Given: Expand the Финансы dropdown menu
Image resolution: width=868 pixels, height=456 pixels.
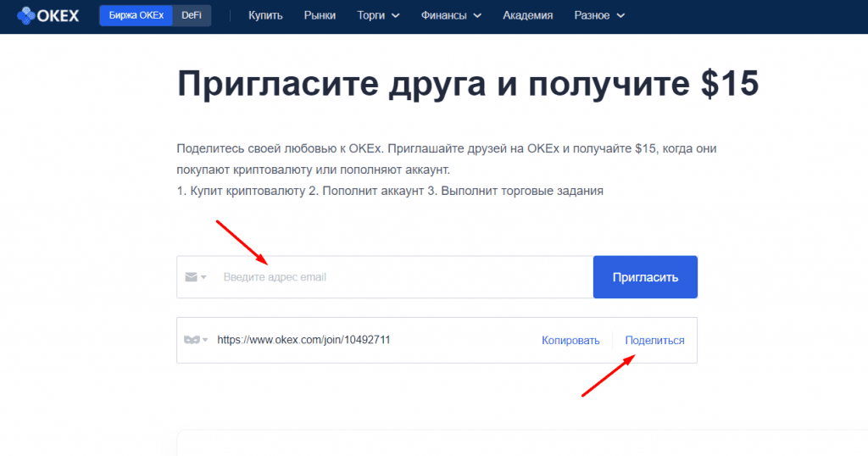Looking at the screenshot, I should click(x=451, y=15).
